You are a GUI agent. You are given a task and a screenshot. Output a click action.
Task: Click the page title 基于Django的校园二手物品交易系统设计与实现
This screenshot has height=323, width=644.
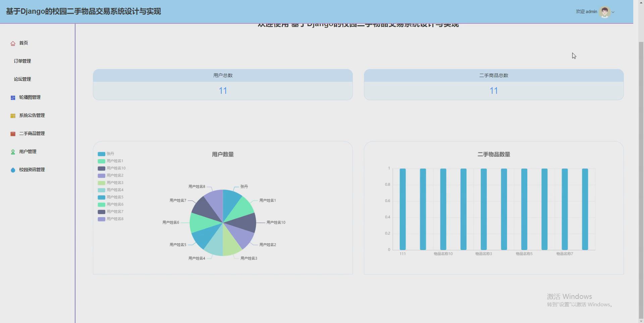pos(84,11)
